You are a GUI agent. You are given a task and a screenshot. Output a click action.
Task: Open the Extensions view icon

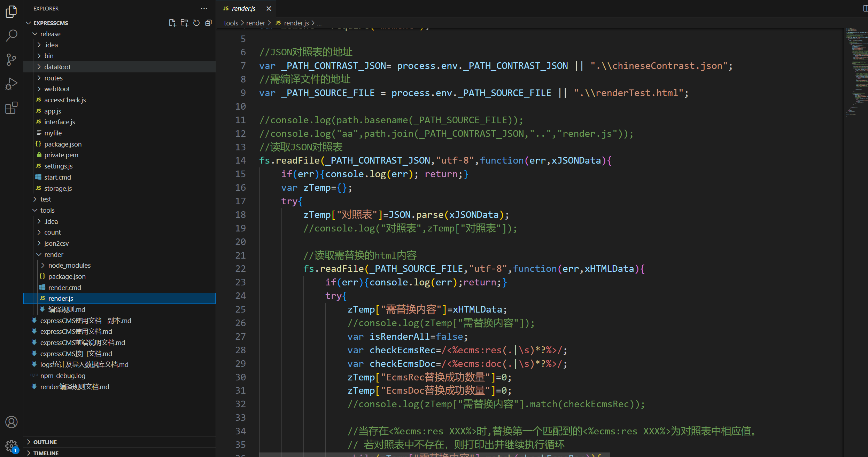point(11,108)
